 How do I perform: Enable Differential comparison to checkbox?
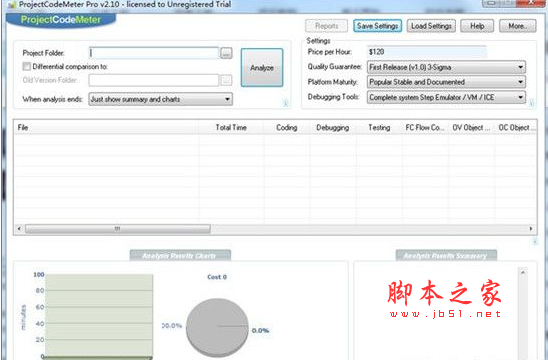(x=27, y=66)
